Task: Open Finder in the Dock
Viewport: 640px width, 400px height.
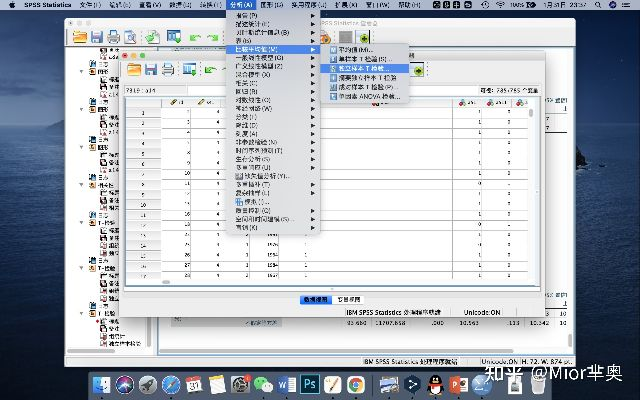Action: (x=102, y=384)
